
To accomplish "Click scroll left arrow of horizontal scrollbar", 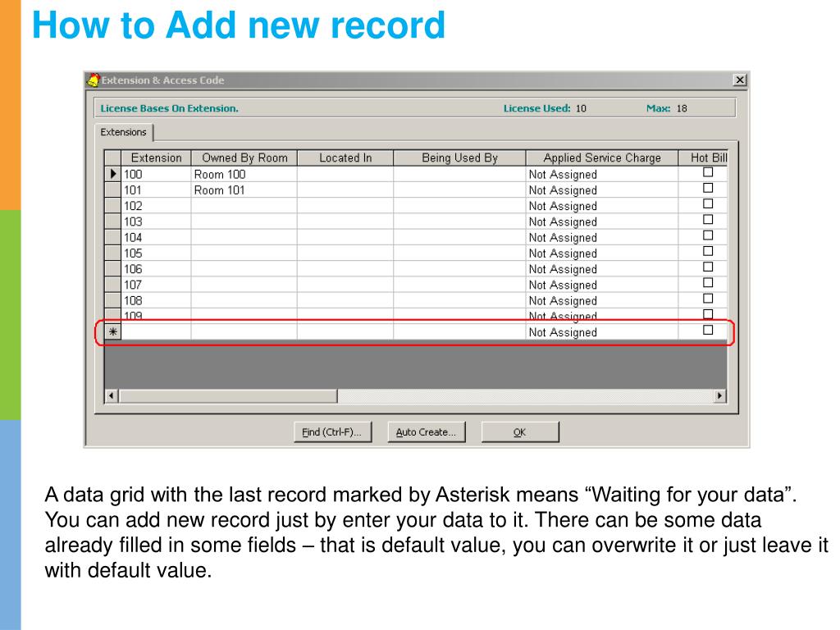I will [x=112, y=396].
